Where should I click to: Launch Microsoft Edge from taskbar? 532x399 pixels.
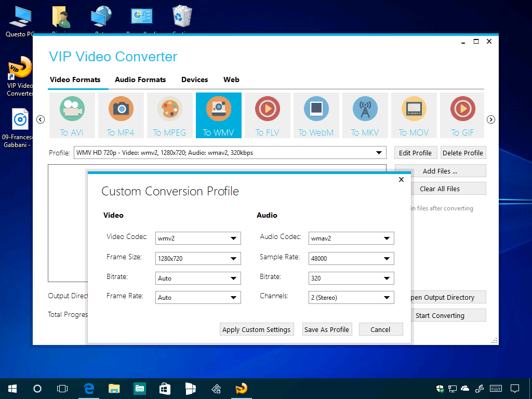89,389
